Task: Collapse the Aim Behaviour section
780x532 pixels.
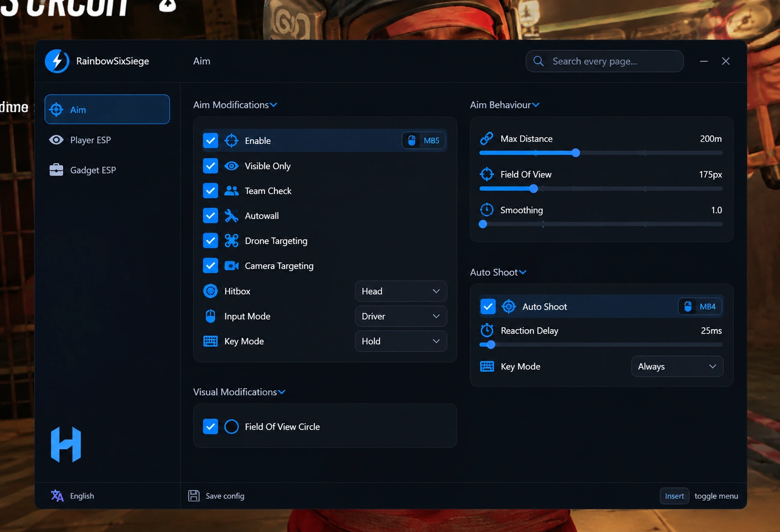Action: coord(505,105)
